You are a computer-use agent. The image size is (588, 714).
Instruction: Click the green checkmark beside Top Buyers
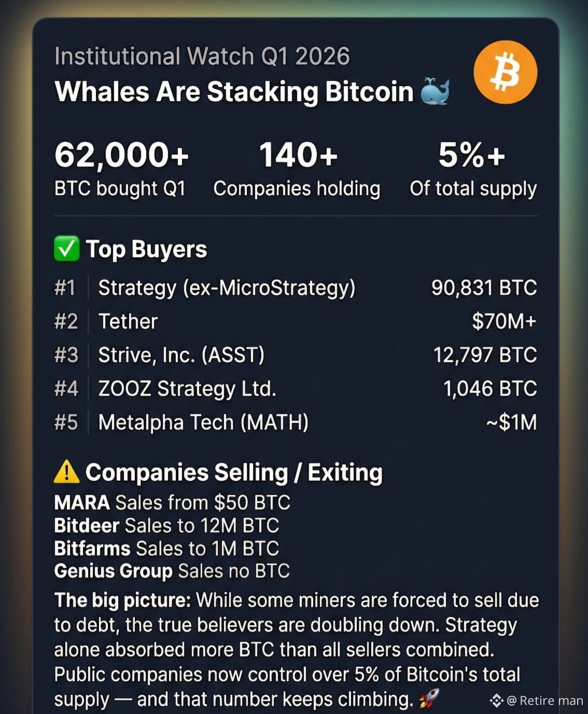[66, 249]
